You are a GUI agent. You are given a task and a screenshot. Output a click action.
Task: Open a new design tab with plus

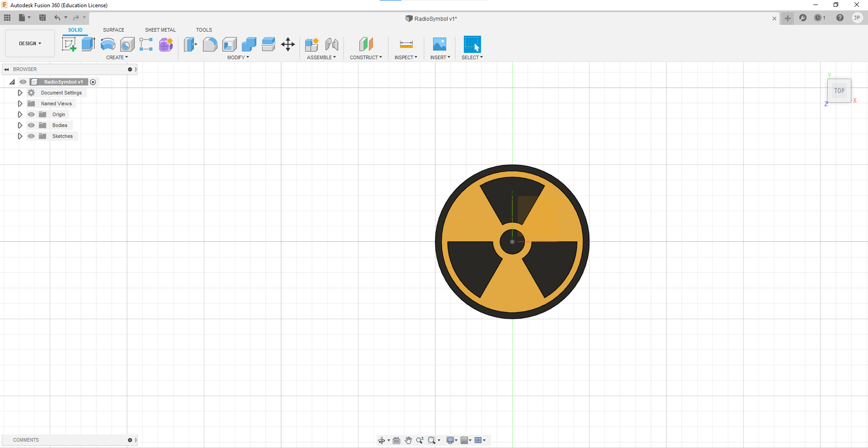click(x=788, y=18)
